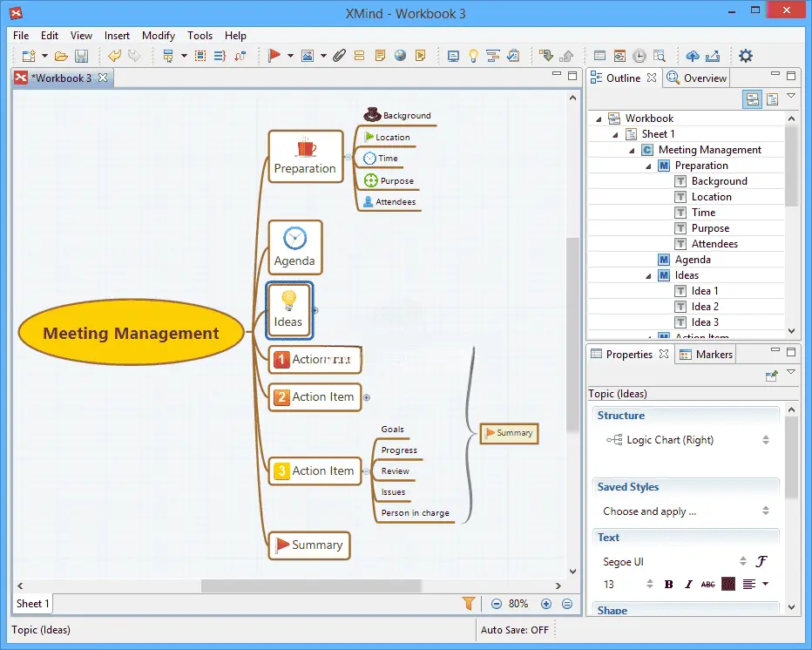The image size is (812, 650).
Task: Add an attachment with the paperclip icon
Action: tap(339, 56)
